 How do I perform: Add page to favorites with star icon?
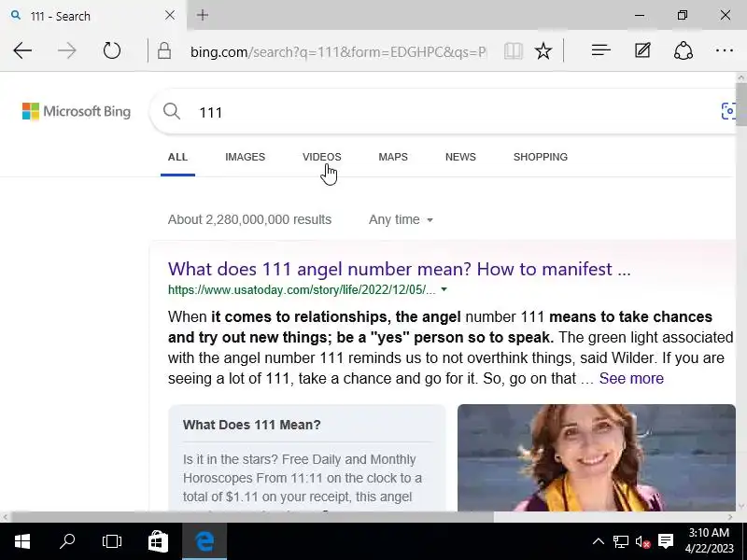point(543,50)
